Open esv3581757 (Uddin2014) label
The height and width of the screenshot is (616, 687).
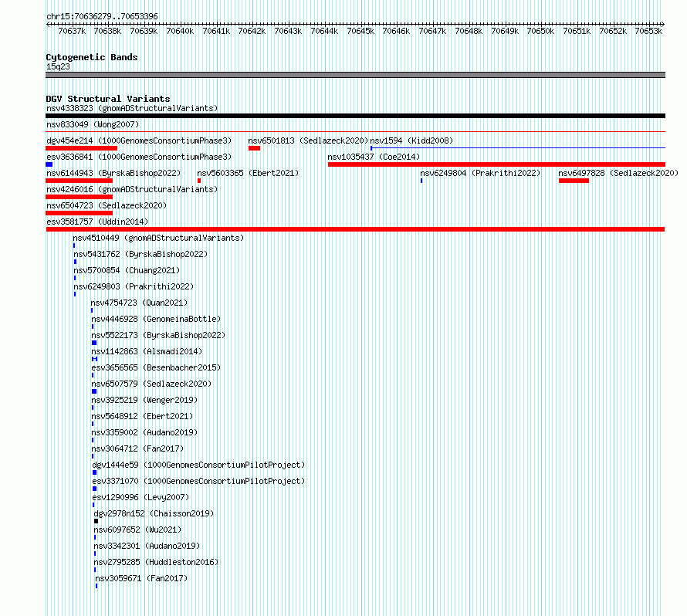pos(97,222)
